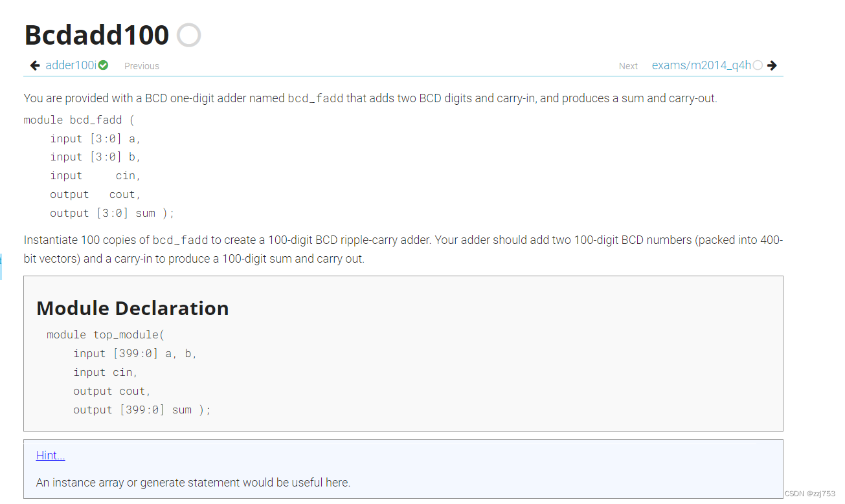Open the adder100i previous problem link
Screen dimensions: 845x504
click(71, 65)
